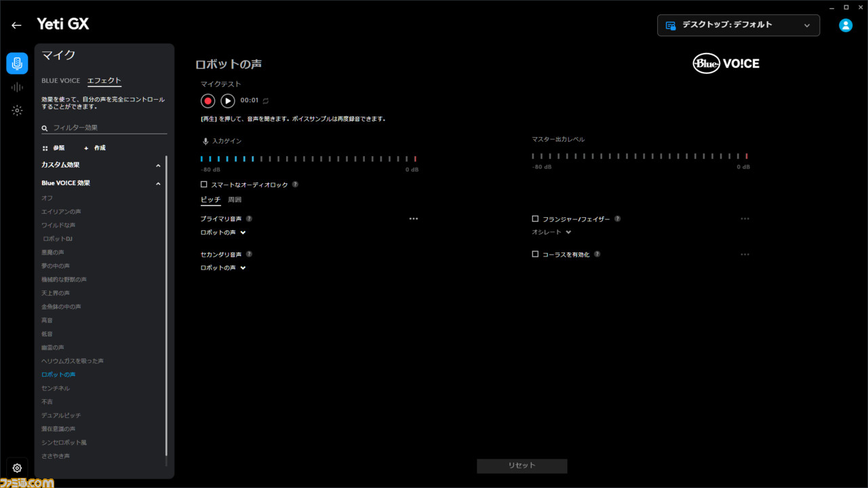The height and width of the screenshot is (488, 868).
Task: Select the センチネル effect
Action: point(56,388)
